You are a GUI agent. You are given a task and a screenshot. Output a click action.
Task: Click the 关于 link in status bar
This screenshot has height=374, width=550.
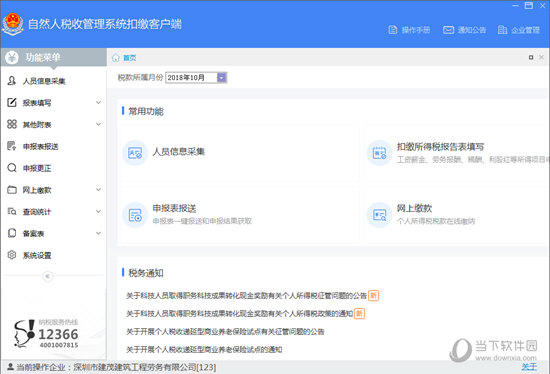[x=529, y=367]
